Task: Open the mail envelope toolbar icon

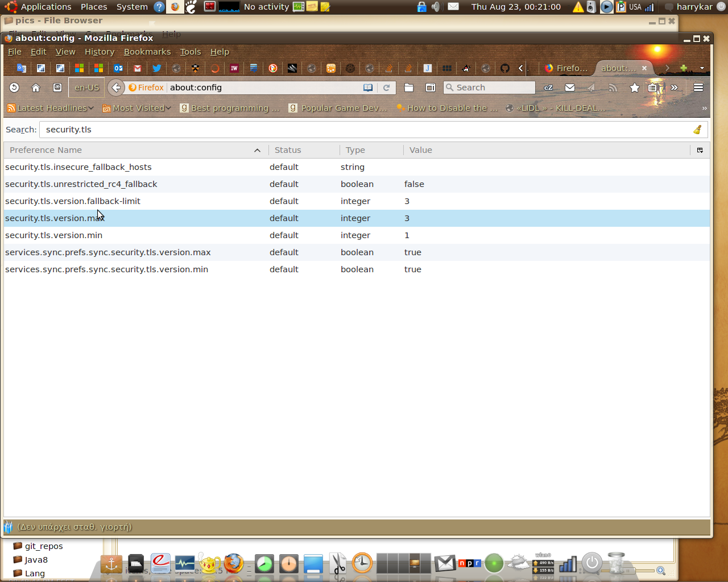Action: (569, 88)
